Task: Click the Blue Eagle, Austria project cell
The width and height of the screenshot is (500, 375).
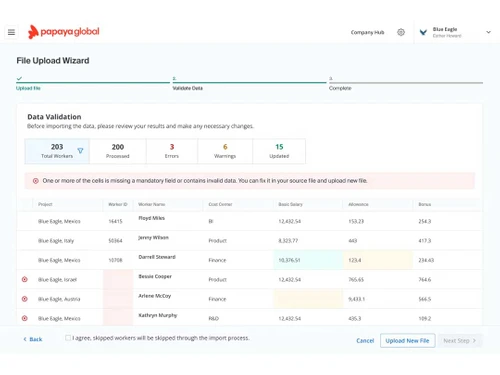Action: pos(59,299)
